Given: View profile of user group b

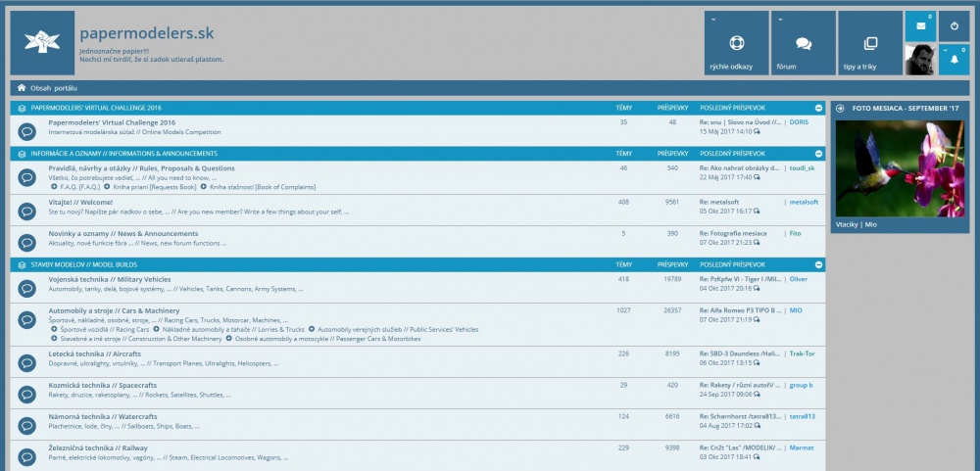Looking at the screenshot, I should (801, 385).
